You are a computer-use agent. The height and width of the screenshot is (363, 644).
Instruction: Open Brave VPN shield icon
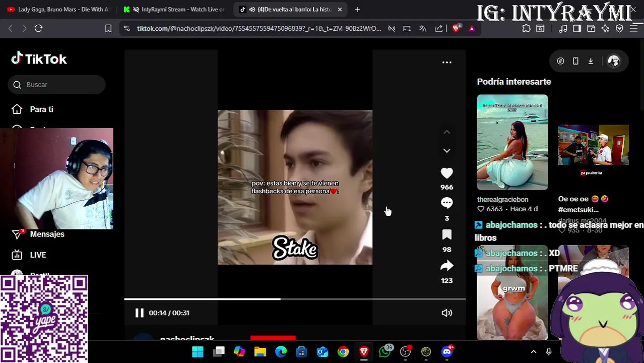point(619,28)
